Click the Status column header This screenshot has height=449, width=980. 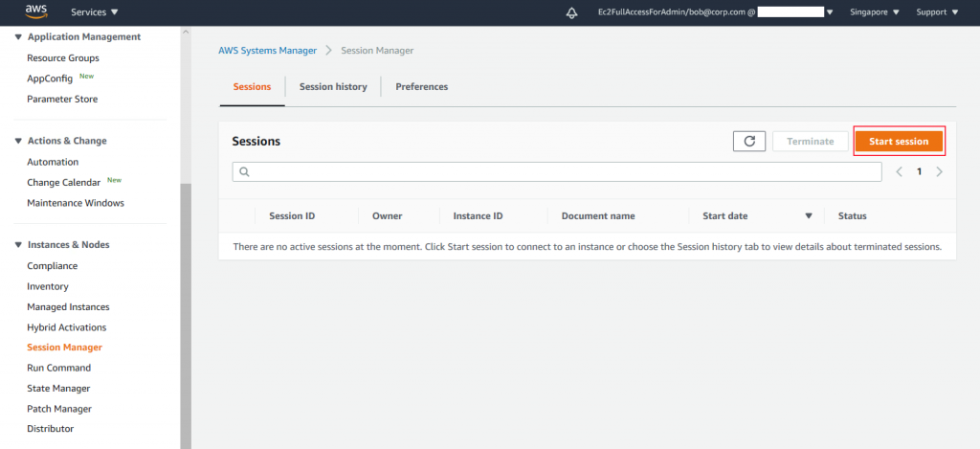[x=853, y=216]
